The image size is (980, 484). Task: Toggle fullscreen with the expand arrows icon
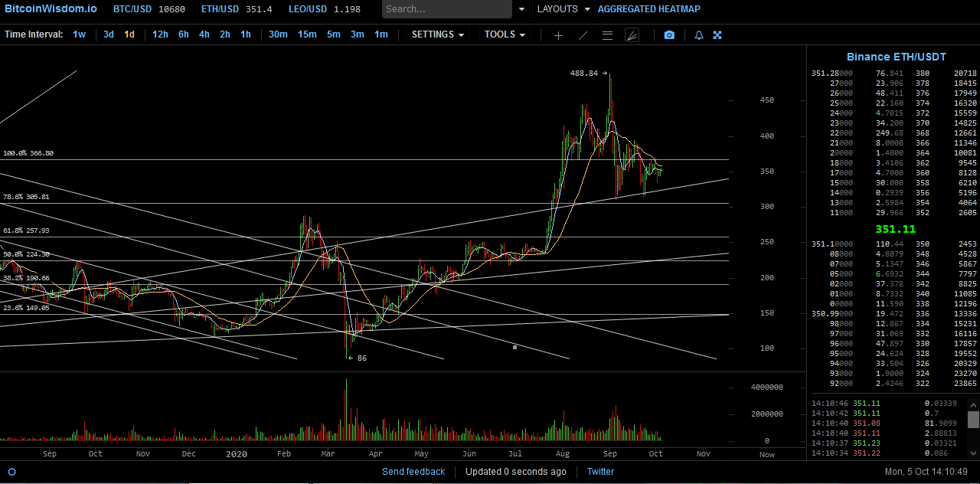pyautogui.click(x=717, y=35)
